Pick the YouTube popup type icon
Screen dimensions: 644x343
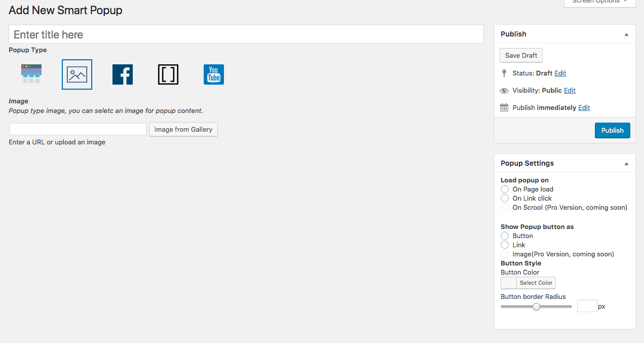pos(214,74)
